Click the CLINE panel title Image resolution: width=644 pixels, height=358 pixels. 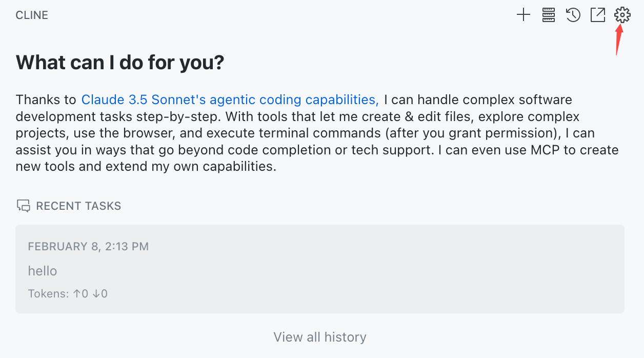(x=32, y=15)
